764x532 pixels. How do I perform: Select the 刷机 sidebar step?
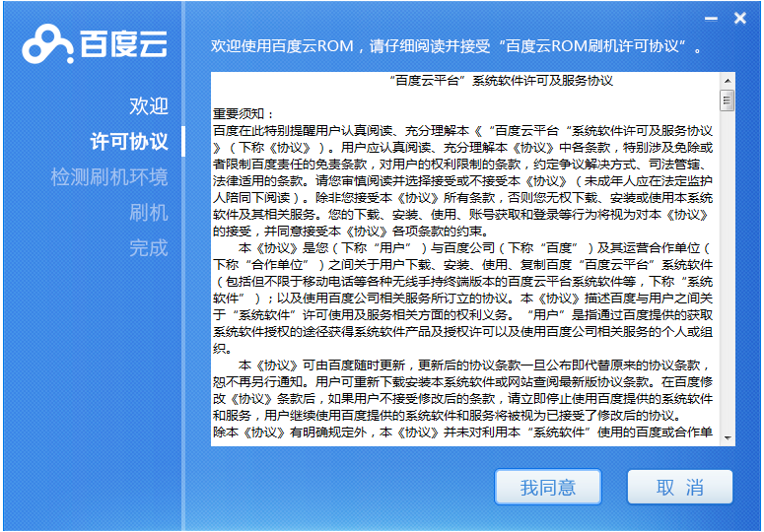coord(149,213)
